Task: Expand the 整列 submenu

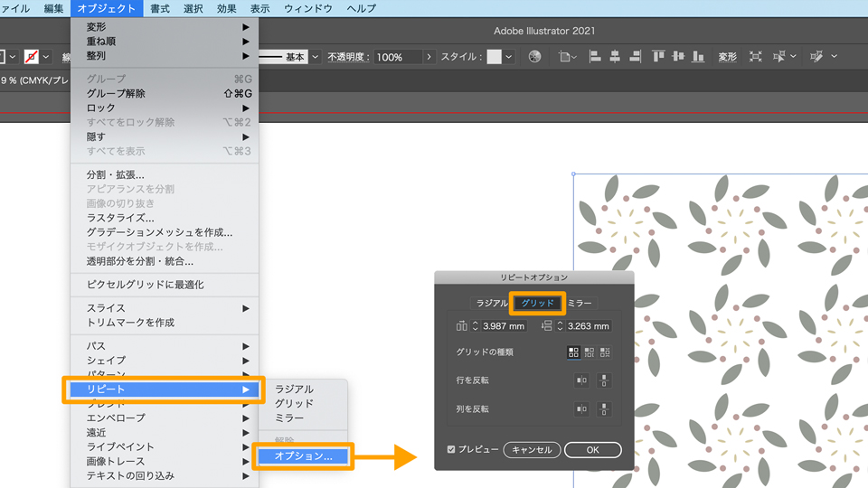Action: (x=165, y=55)
